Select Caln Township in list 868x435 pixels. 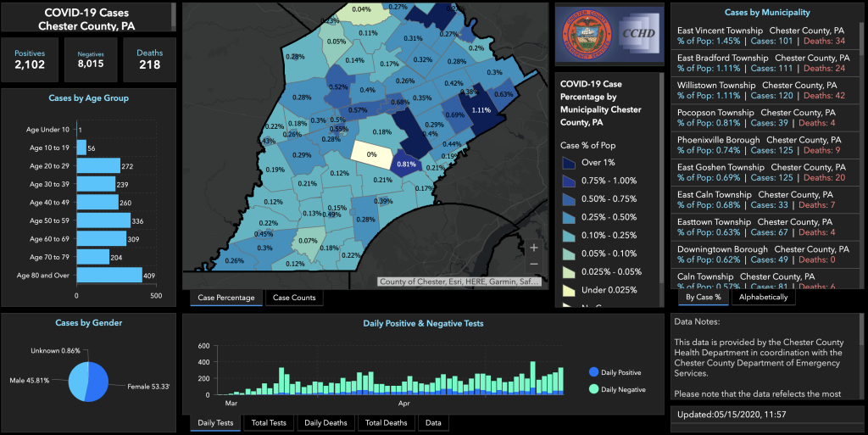click(x=765, y=279)
